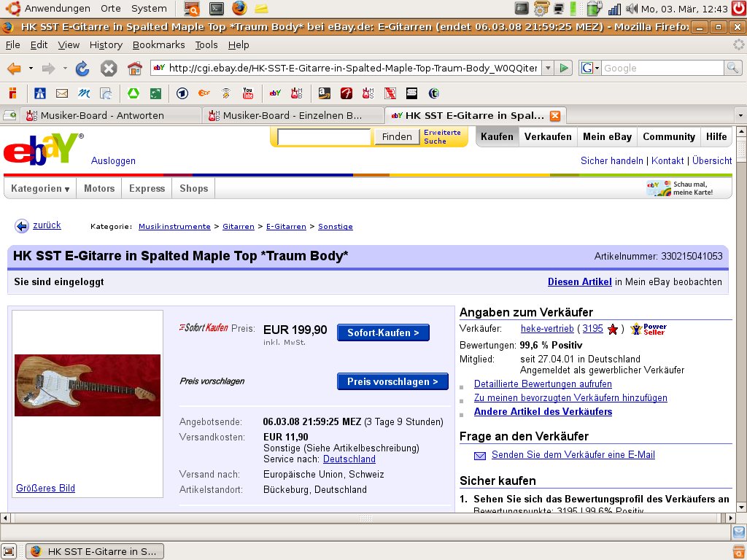Expand the Kategorien dropdown on eBay
Viewport: 747px width, 560px height.
[40, 189]
